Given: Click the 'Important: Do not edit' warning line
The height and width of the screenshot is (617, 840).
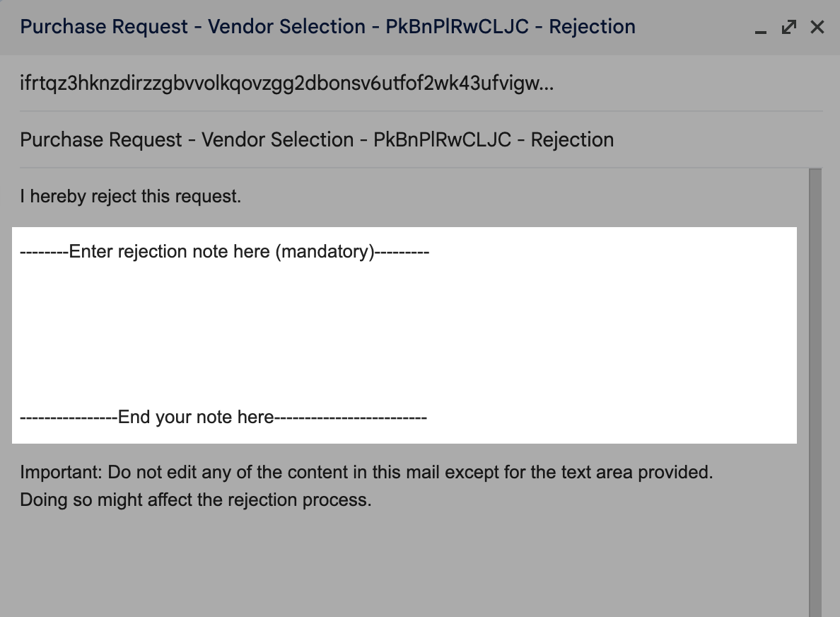Looking at the screenshot, I should pyautogui.click(x=366, y=472).
